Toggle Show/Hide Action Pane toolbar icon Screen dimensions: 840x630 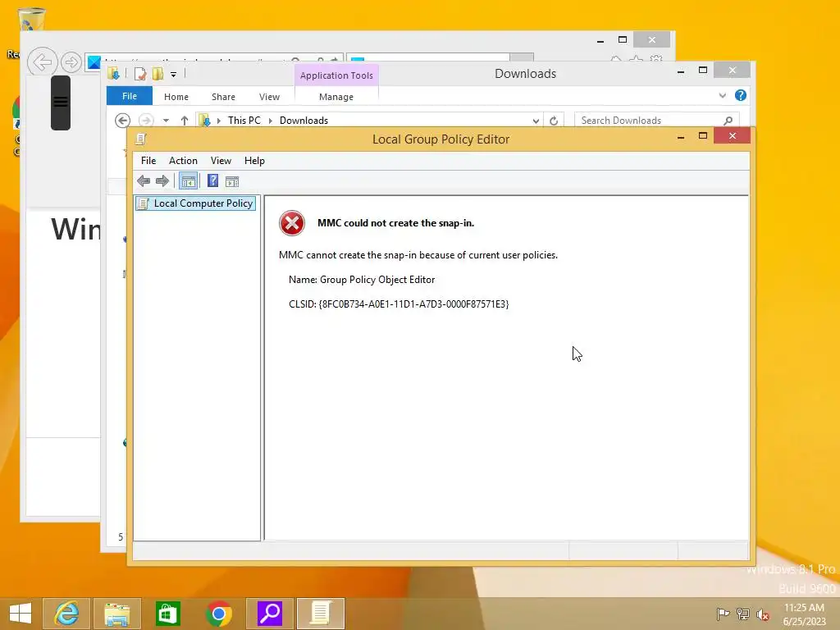pyautogui.click(x=232, y=181)
